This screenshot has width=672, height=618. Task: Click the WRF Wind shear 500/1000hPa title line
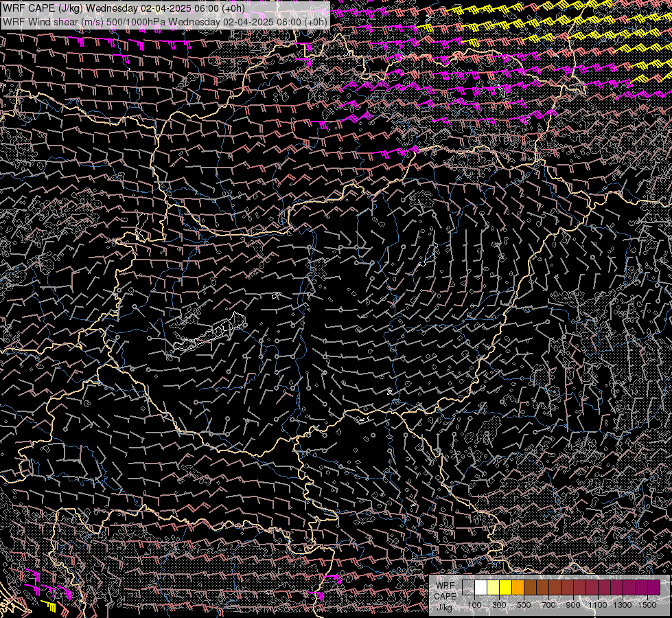pos(165,21)
